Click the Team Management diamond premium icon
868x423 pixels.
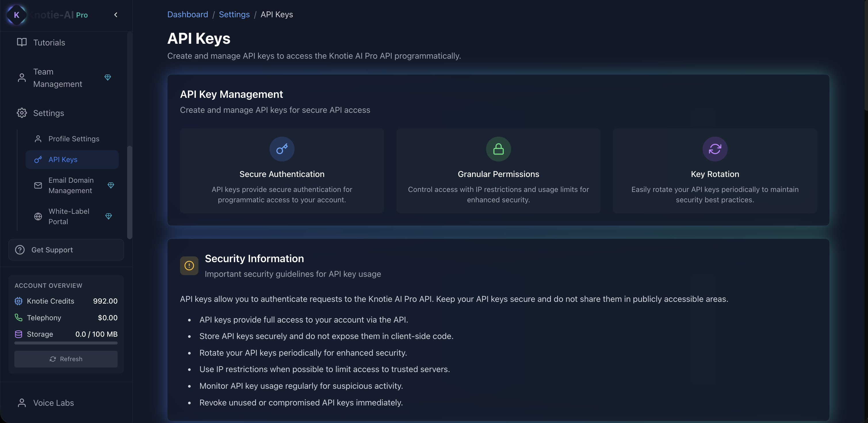click(108, 77)
